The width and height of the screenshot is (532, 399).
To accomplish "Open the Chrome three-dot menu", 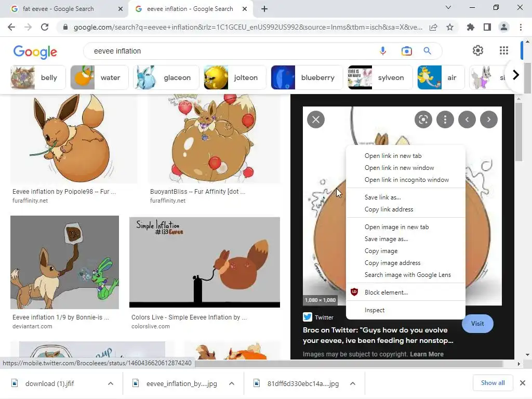I will click(x=521, y=27).
